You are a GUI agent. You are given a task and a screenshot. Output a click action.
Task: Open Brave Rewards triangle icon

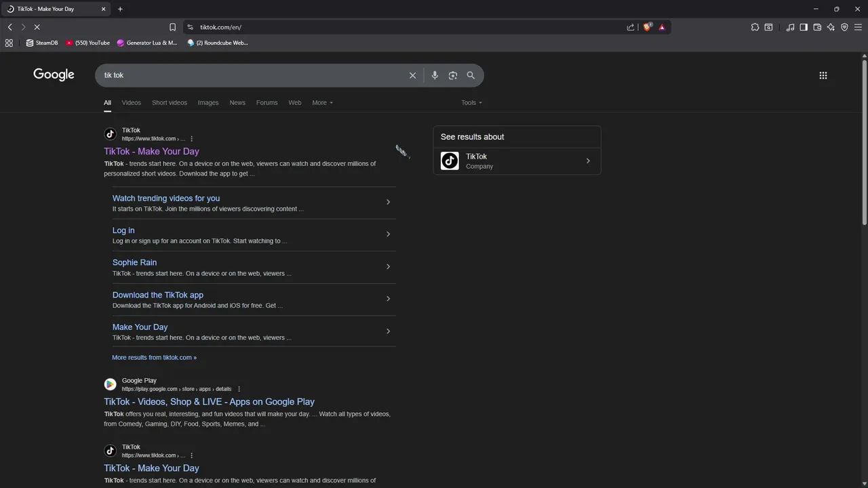662,27
